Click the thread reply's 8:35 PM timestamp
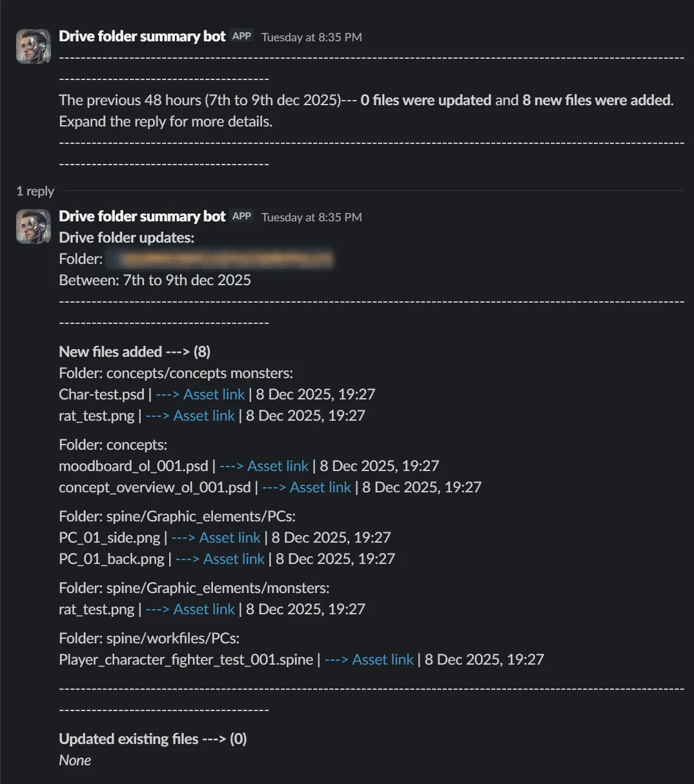The image size is (694, 784). tap(311, 217)
